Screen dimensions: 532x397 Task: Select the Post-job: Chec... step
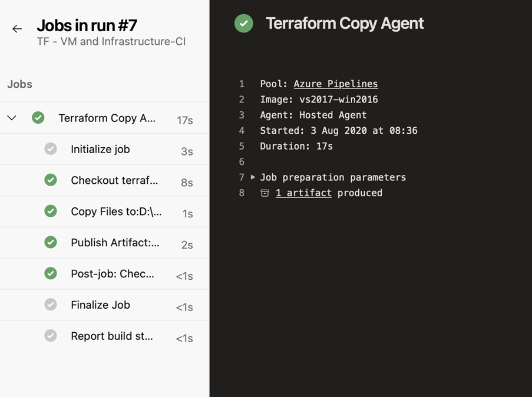(104, 274)
